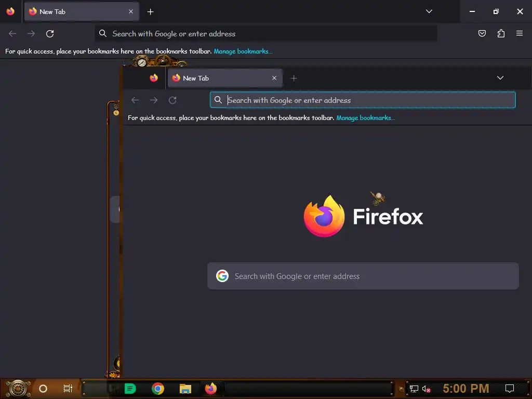The height and width of the screenshot is (399, 532).
Task: Click the Firefox logo on new tab page
Action: pos(363,216)
